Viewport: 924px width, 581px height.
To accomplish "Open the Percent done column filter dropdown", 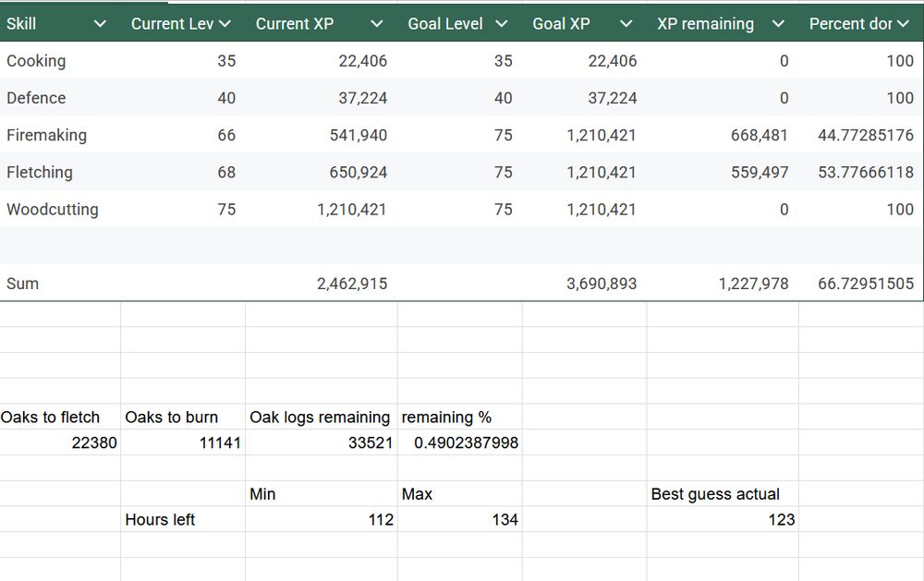I will [x=903, y=24].
